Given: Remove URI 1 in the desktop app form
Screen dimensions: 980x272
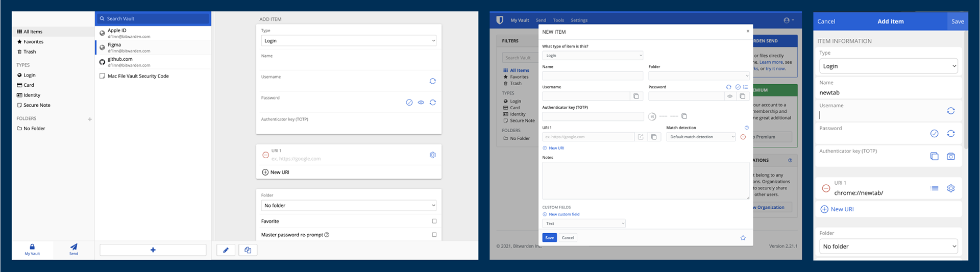Looking at the screenshot, I should [x=265, y=155].
